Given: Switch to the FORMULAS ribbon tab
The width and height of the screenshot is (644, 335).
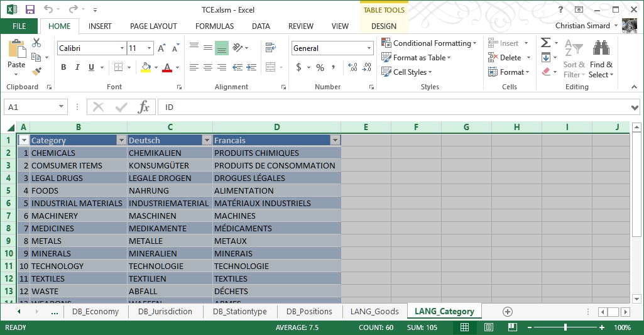Looking at the screenshot, I should click(x=214, y=26).
